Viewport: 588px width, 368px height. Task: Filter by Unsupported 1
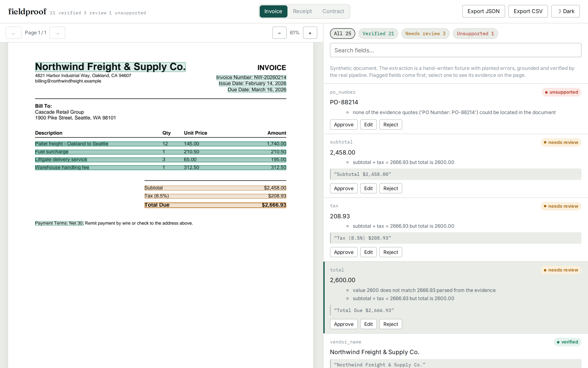[475, 34]
